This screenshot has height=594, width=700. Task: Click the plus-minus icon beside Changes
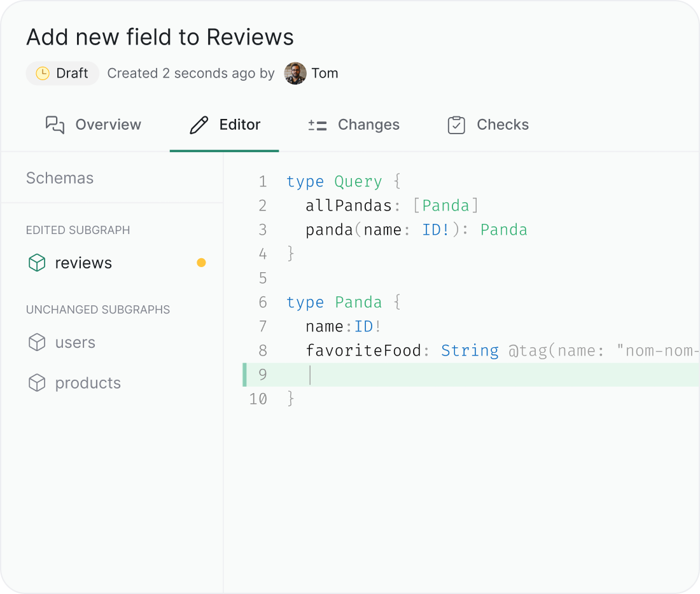pos(316,125)
